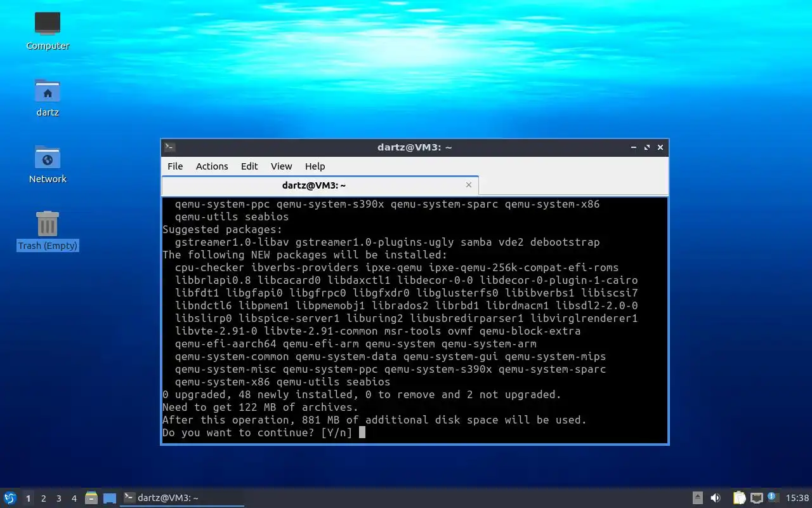812x508 pixels.
Task: Click the 'libiscsi7' package name
Action: 610,293
